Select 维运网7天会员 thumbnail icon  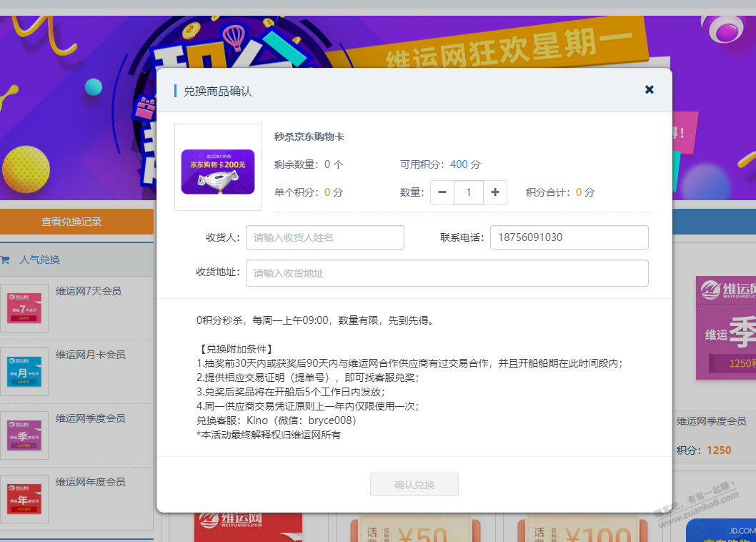[x=24, y=308]
